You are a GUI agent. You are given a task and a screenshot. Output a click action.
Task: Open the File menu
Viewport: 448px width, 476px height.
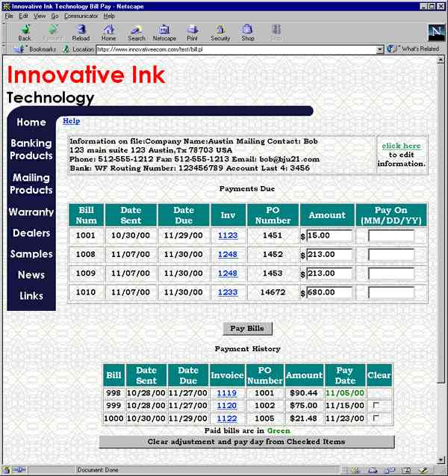point(9,16)
